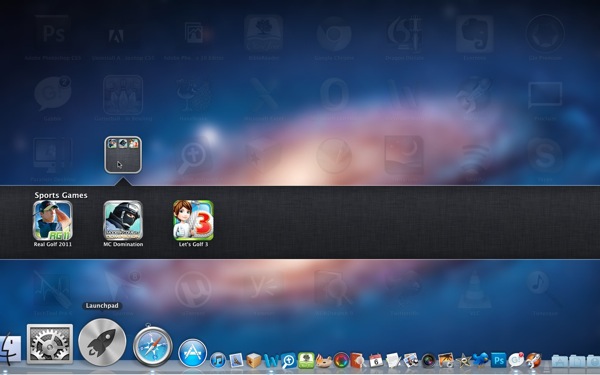Open iCal calendar in the Dock

tap(376, 360)
